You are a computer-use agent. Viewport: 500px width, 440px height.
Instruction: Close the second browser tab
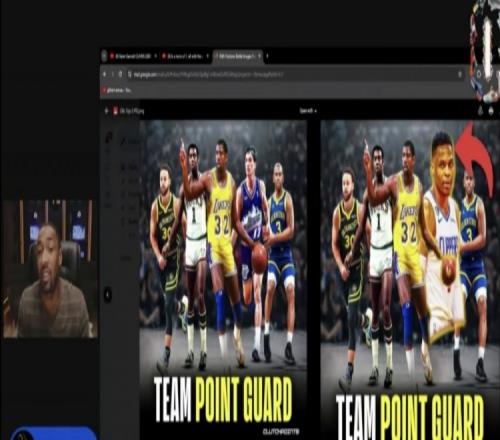click(207, 56)
